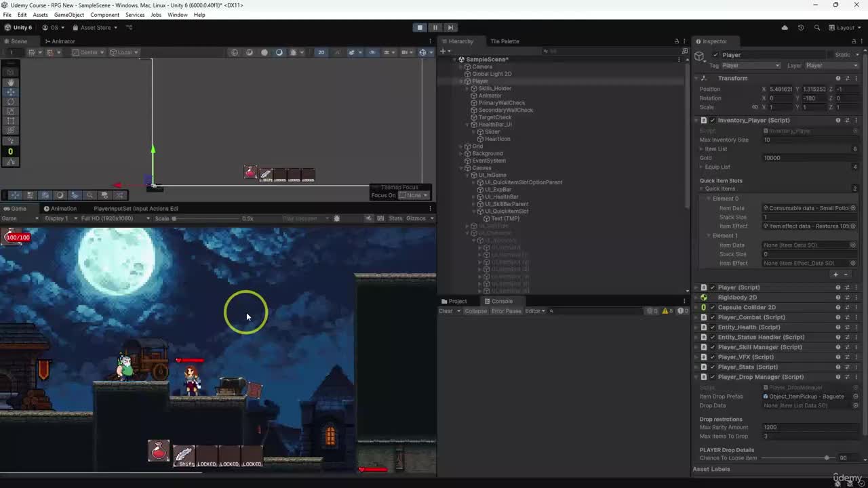
Task: Open the global Search icon
Action: (816, 28)
